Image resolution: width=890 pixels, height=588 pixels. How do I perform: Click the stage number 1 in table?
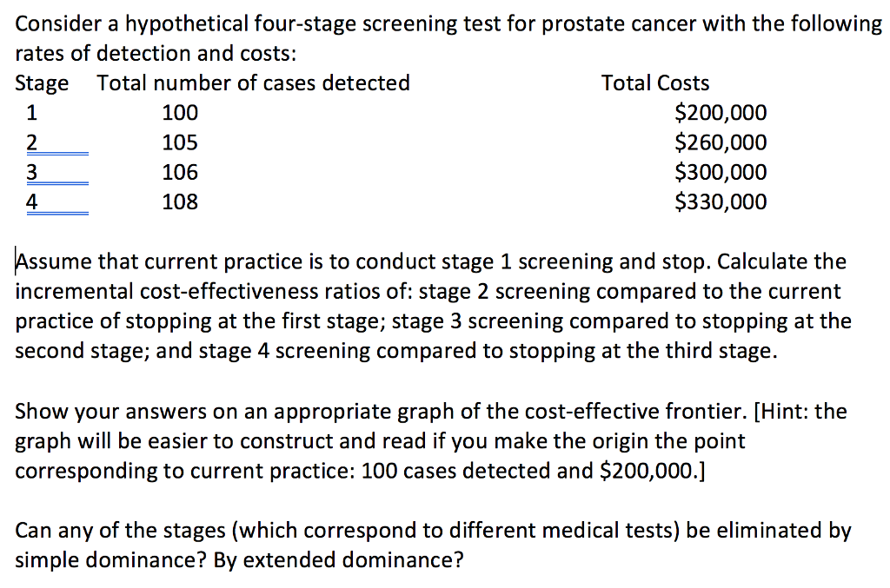point(32,112)
